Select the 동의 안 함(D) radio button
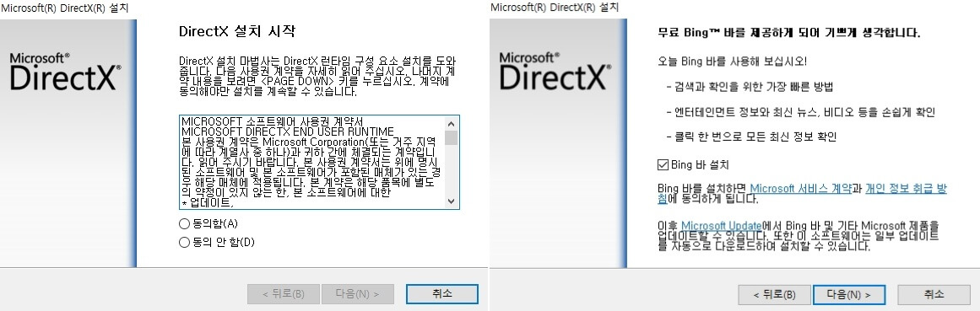 tap(184, 242)
